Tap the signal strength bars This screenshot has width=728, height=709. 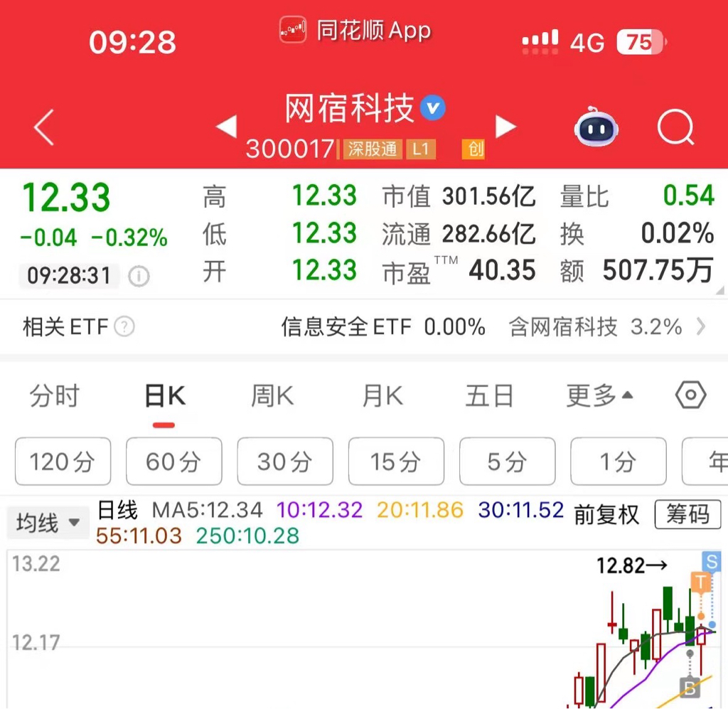coord(540,42)
